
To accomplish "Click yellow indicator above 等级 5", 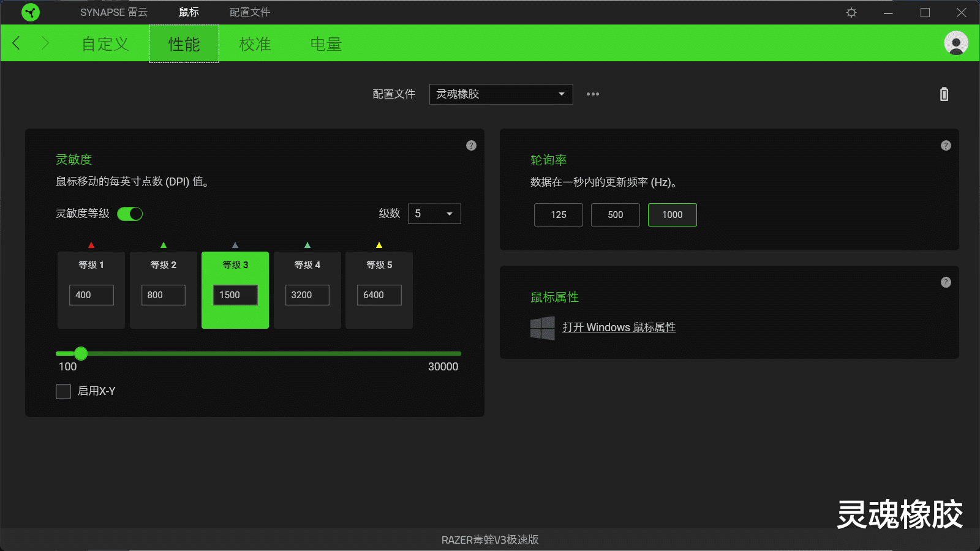I will point(379,245).
